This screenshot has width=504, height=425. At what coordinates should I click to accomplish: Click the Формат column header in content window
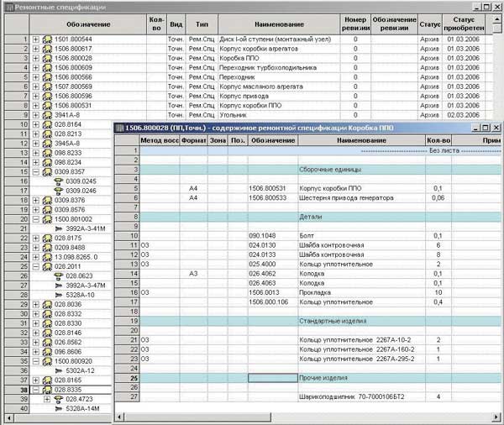point(194,140)
